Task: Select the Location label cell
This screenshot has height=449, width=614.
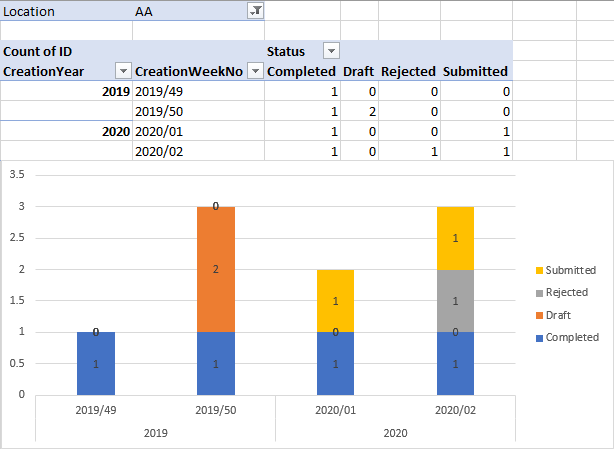Action: point(67,11)
